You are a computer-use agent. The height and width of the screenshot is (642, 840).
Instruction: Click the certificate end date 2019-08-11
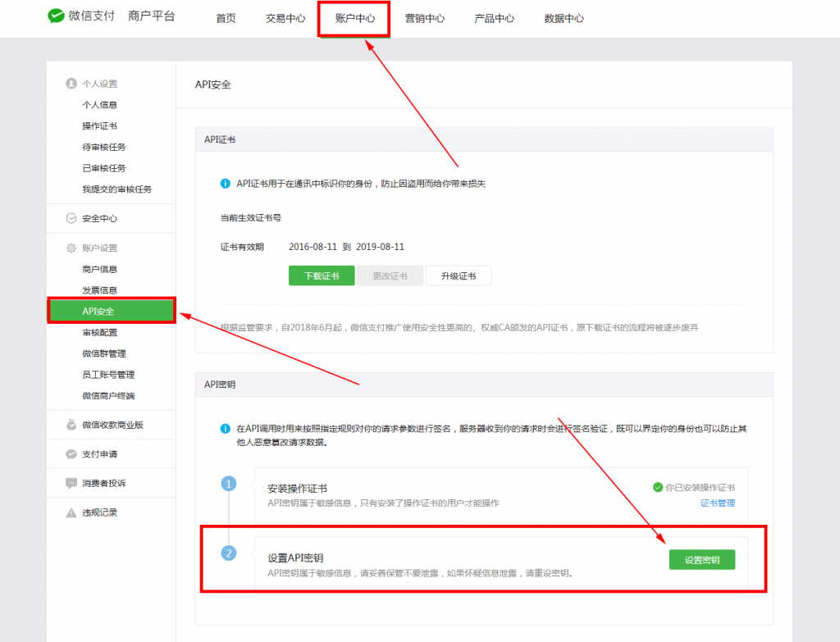point(381,247)
